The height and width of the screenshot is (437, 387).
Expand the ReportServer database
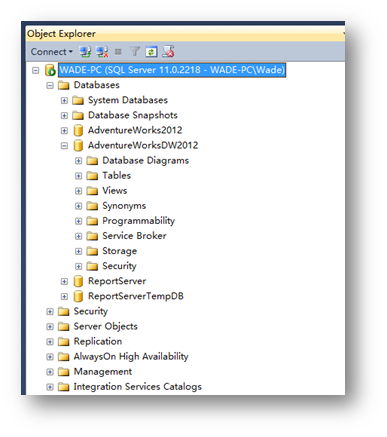(64, 282)
